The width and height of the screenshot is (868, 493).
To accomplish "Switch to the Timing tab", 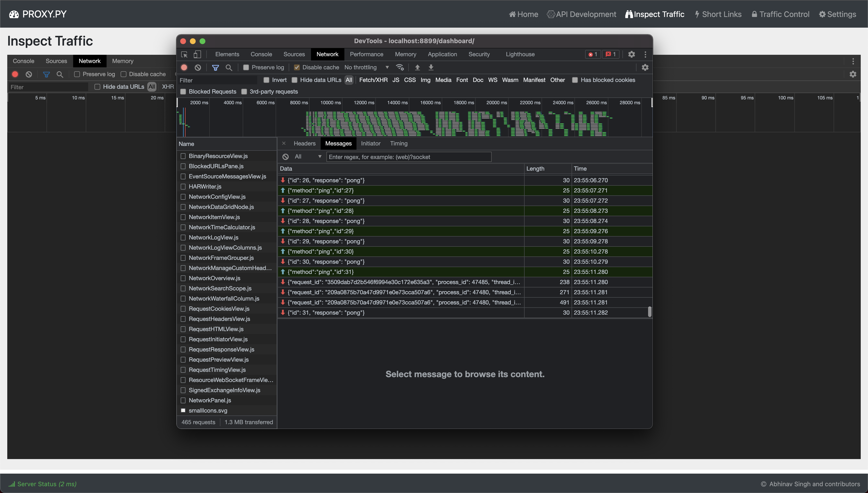I will click(x=398, y=143).
